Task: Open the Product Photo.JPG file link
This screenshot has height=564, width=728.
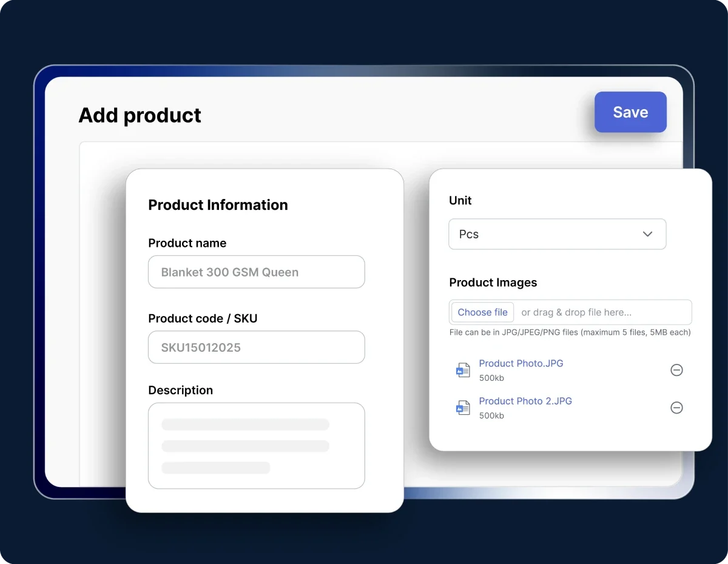Action: point(521,363)
